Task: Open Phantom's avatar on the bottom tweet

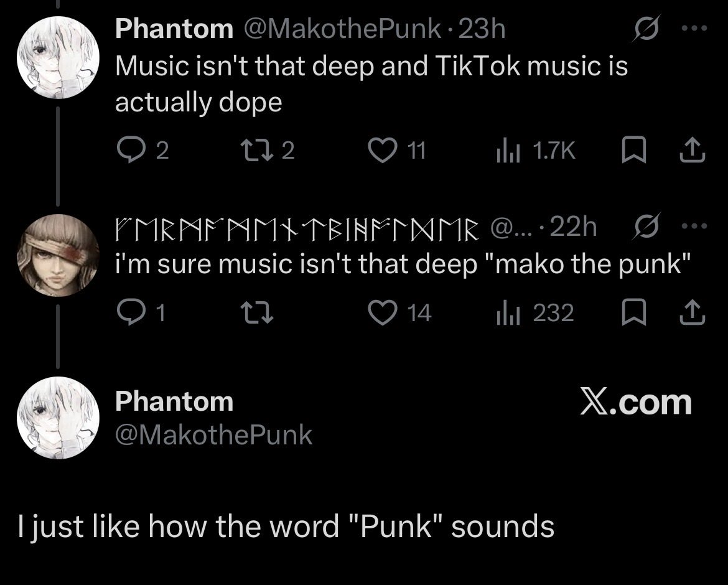Action: [58, 418]
